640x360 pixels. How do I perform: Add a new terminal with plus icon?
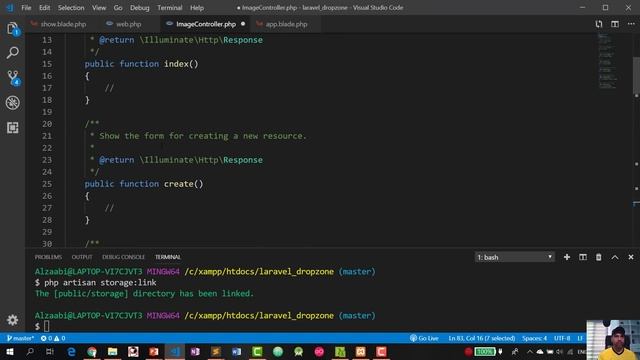(567, 257)
